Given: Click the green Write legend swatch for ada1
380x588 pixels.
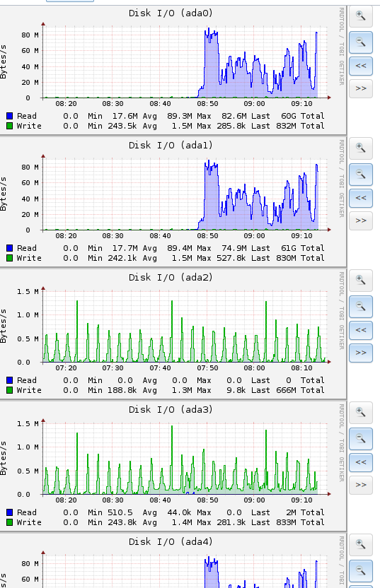Looking at the screenshot, I should coord(9,258).
